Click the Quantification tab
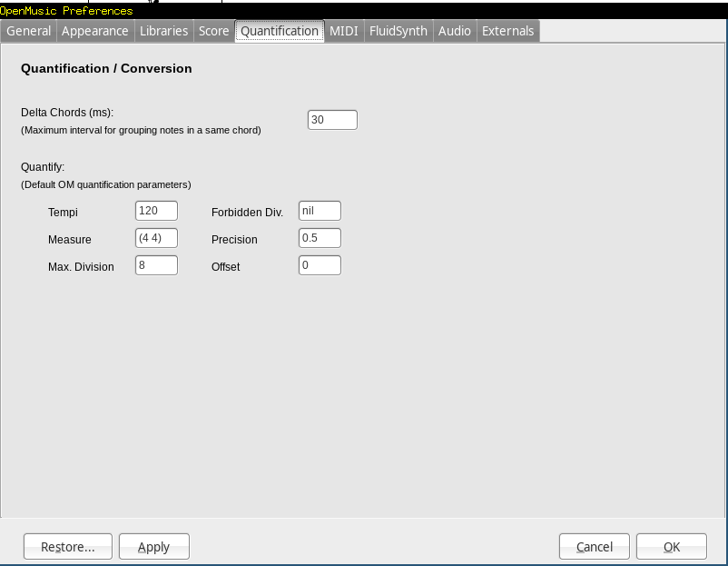 280,31
